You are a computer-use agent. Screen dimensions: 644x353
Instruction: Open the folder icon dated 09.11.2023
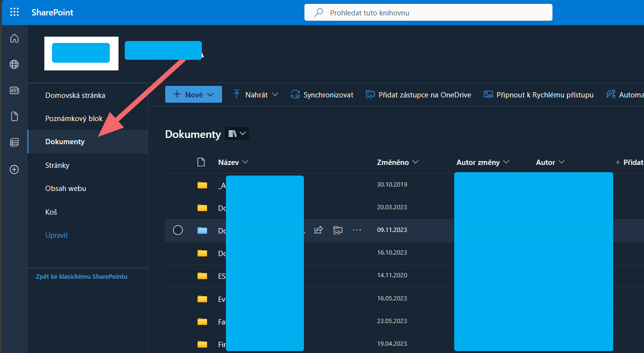[202, 230]
